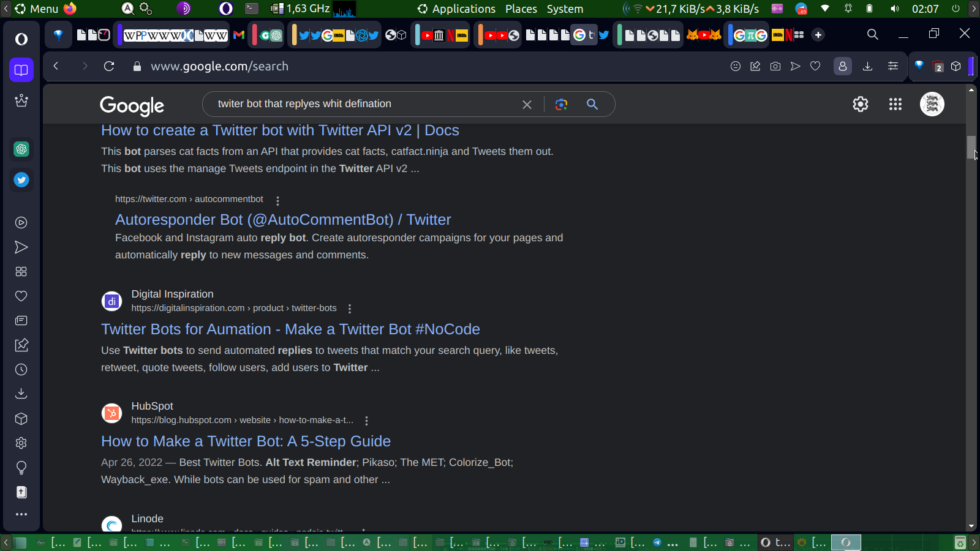Viewport: 980px width, 551px height.
Task: Click the Digital Inspiration site name
Action: tap(172, 294)
